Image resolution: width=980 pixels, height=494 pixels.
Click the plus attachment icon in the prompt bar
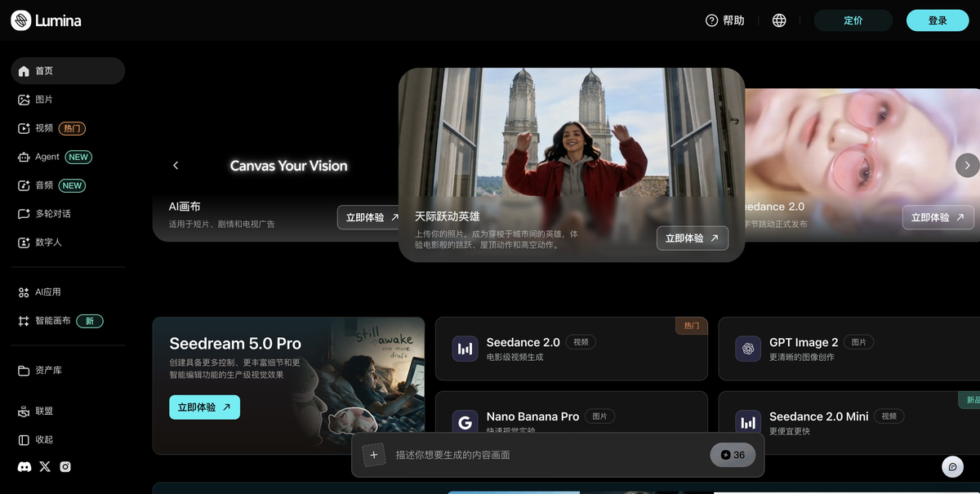374,455
